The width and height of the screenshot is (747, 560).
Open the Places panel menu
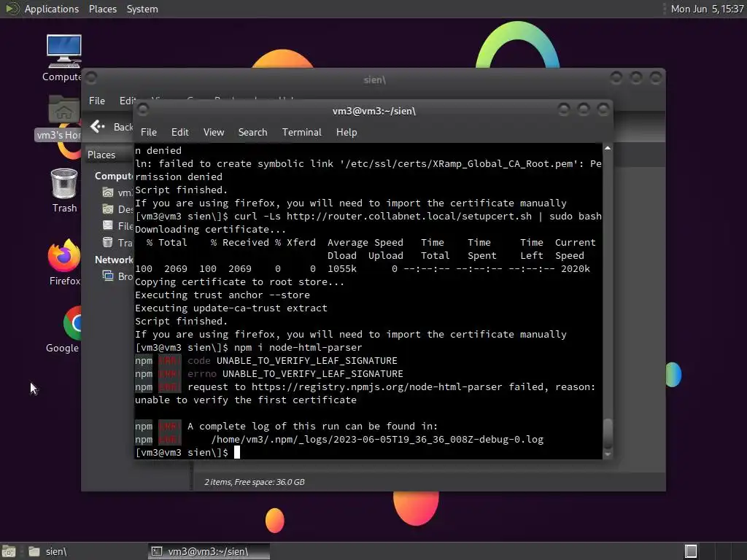point(102,9)
